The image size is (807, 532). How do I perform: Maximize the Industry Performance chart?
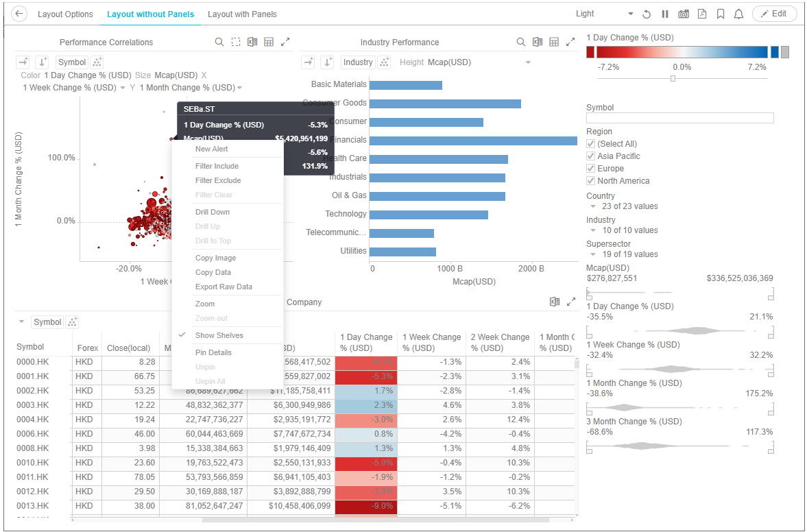tap(570, 42)
